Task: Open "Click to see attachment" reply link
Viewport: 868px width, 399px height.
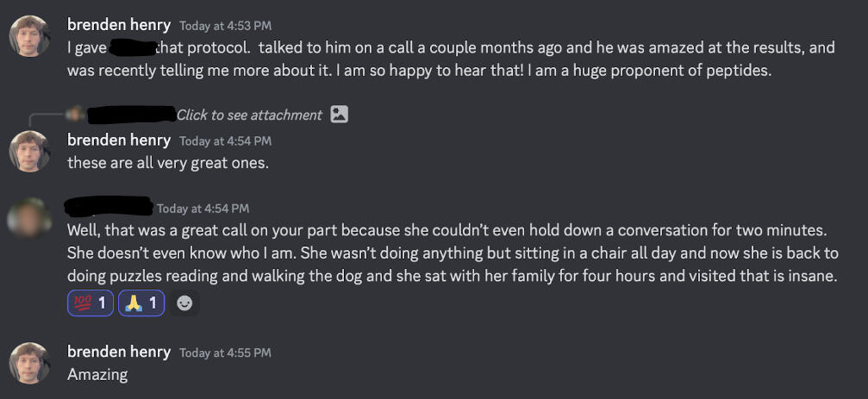Action: [x=249, y=115]
